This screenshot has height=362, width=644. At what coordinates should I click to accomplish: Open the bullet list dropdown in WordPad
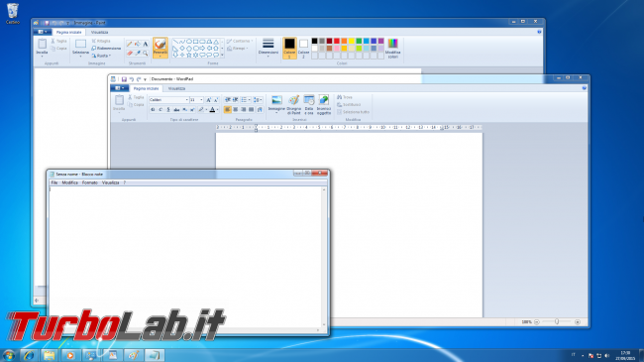pyautogui.click(x=250, y=100)
